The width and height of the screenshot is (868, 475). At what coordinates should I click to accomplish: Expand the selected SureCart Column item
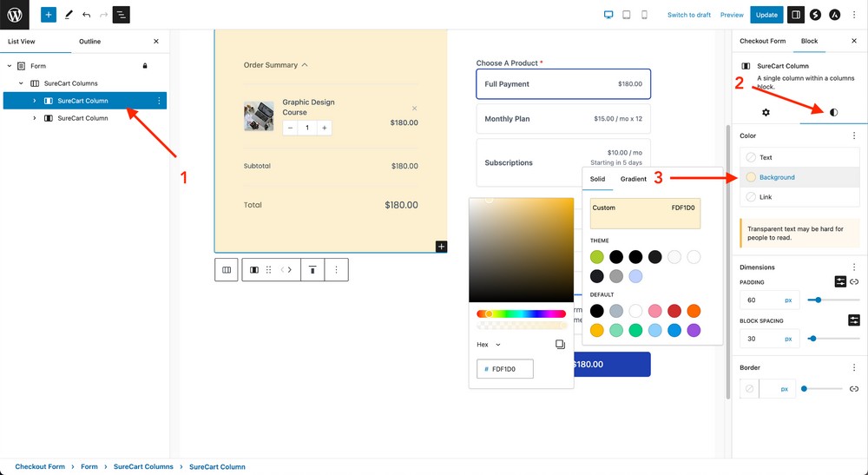35,101
